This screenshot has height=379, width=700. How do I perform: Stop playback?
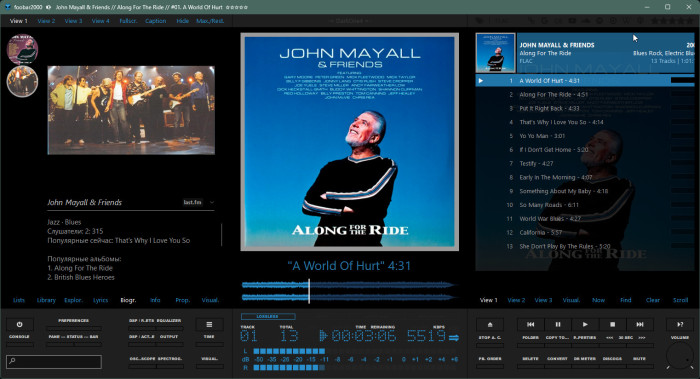(612, 325)
